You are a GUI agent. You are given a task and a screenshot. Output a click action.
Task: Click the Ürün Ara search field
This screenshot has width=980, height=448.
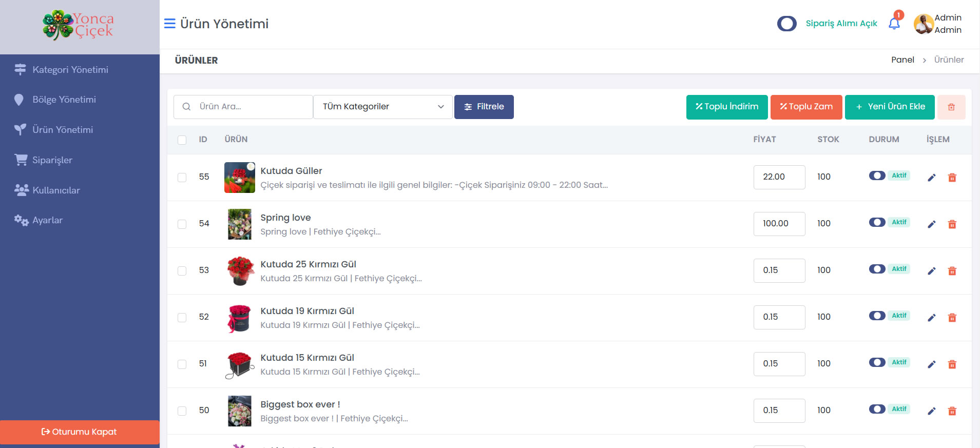coord(252,107)
